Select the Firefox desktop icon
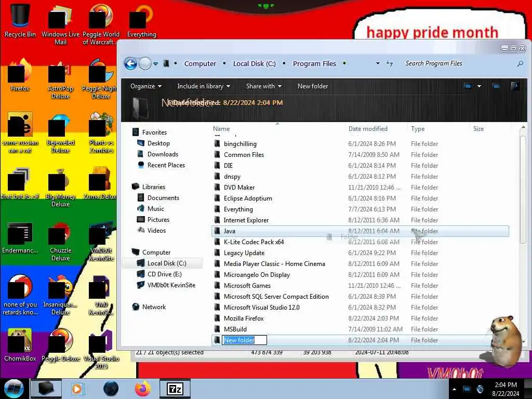The width and height of the screenshot is (532, 399). [x=20, y=75]
